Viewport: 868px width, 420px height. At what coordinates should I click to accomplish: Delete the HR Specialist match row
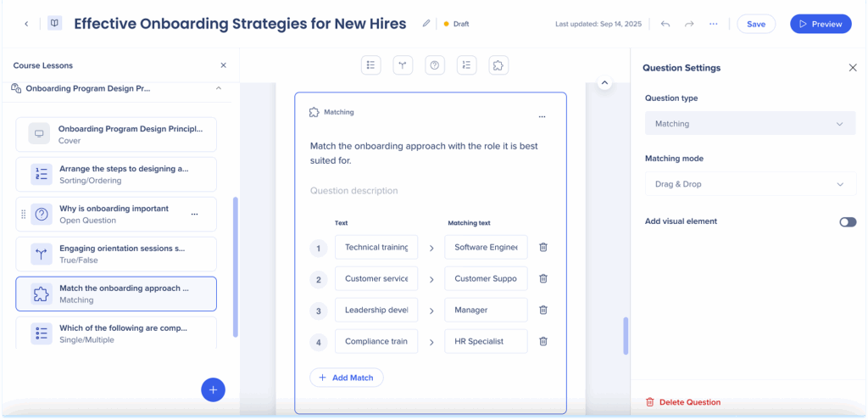pos(543,341)
